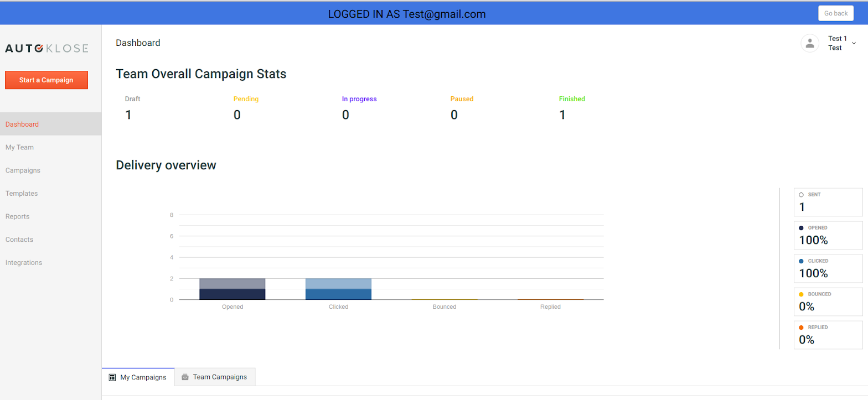Click the Pending stat label
The height and width of the screenshot is (400, 868).
pyautogui.click(x=246, y=99)
